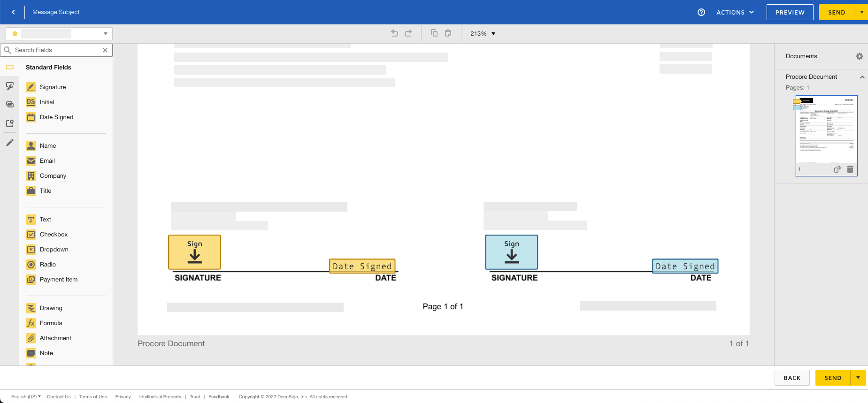Open Documents settings gear
Screen dimensions: 868x403
point(859,56)
